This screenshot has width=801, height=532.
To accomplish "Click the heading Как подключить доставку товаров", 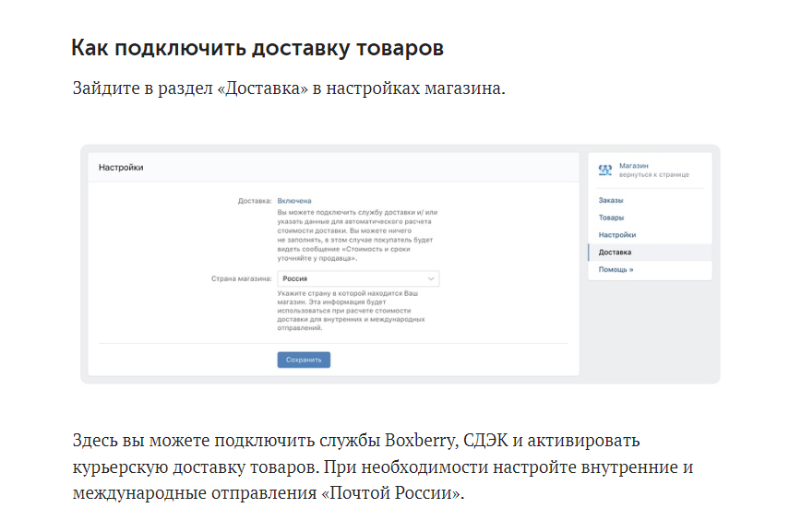I will 257,48.
